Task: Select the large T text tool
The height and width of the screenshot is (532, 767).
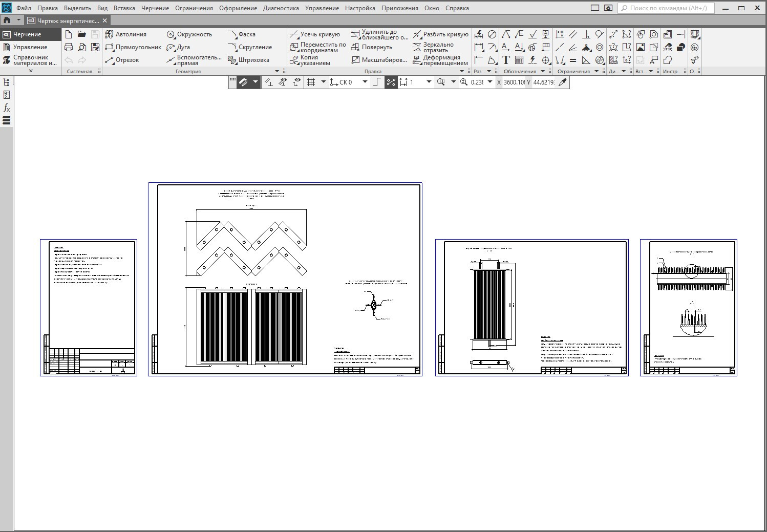Action: coord(506,60)
